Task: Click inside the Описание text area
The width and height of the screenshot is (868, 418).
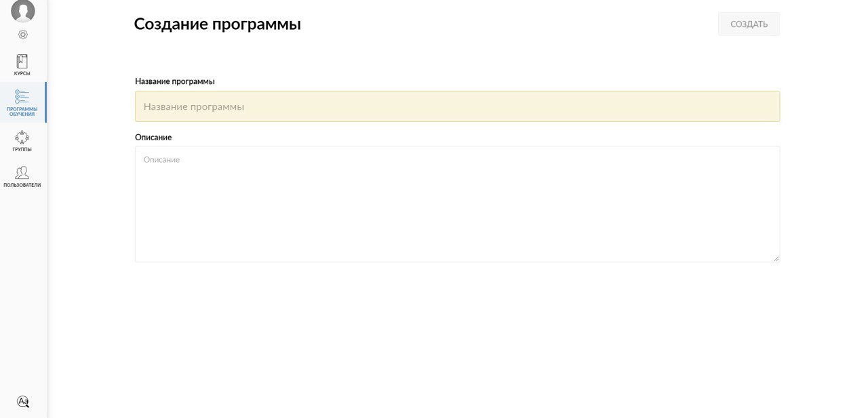Action: 457,204
